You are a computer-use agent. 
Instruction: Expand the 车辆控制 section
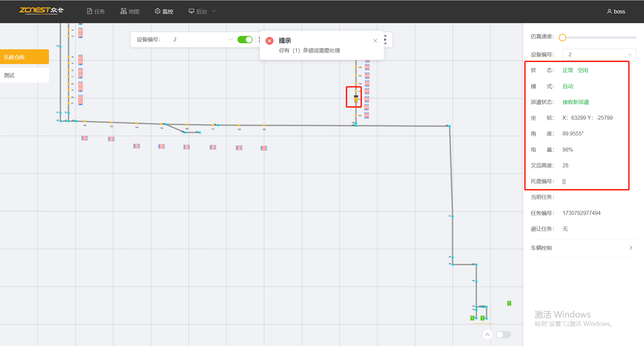(x=583, y=248)
